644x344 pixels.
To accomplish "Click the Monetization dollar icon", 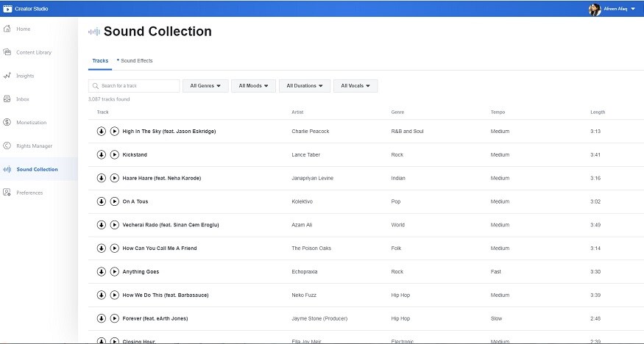I will [x=7, y=122].
